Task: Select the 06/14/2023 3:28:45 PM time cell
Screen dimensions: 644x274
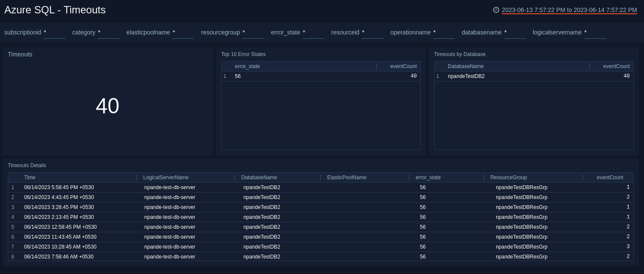Action: point(59,207)
